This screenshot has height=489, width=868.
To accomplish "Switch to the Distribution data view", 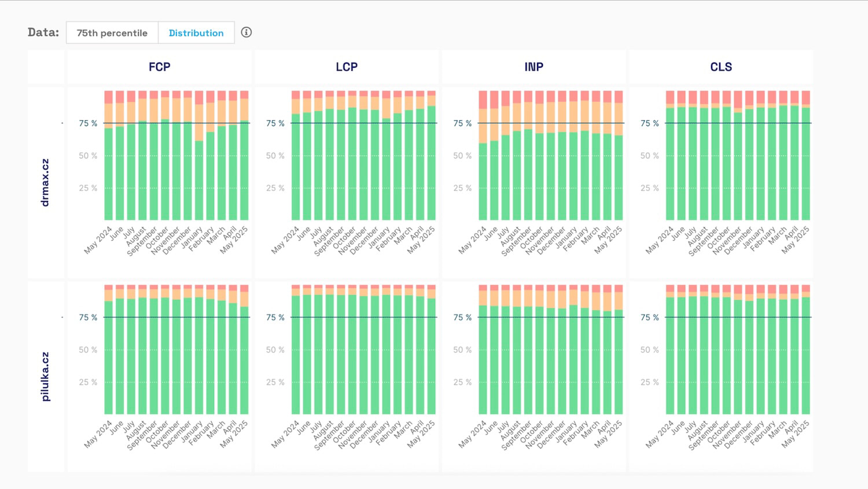I will coord(196,33).
